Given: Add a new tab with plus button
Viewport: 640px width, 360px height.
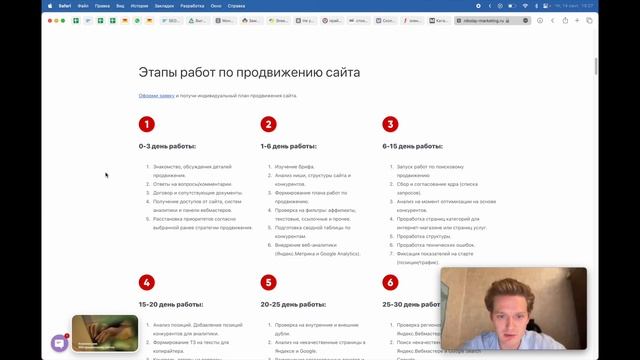Looking at the screenshot, I should click(x=577, y=20).
